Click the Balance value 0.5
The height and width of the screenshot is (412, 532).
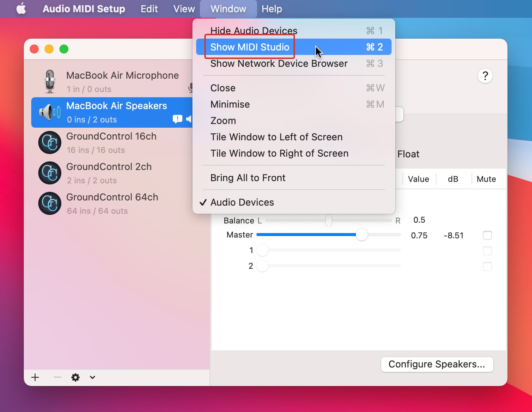point(419,220)
